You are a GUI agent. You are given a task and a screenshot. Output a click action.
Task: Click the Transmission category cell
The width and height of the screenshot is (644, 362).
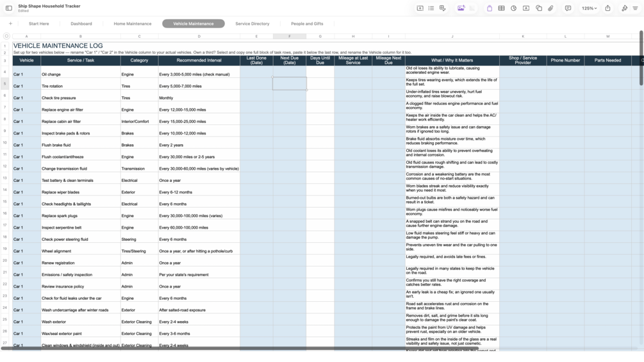click(x=139, y=167)
